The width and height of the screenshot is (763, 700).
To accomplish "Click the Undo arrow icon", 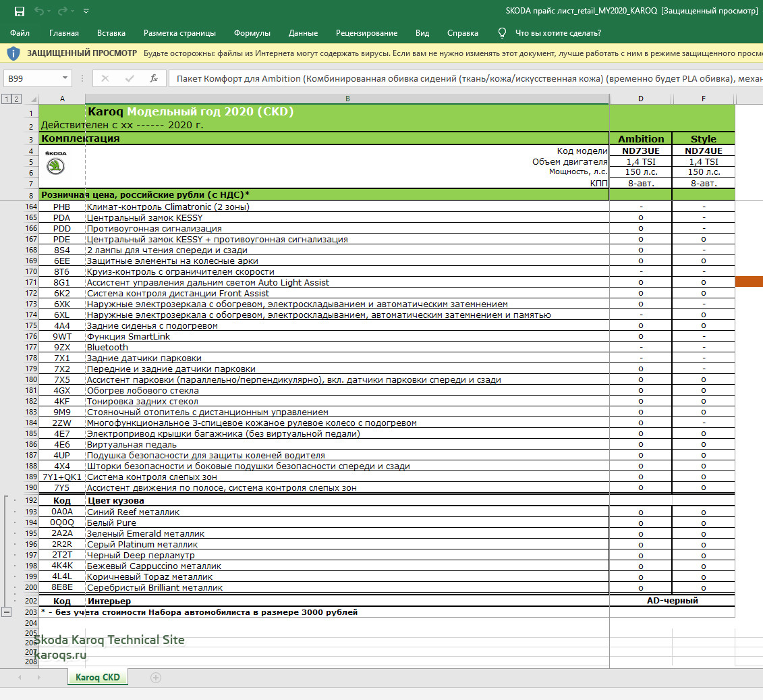I will [39, 11].
